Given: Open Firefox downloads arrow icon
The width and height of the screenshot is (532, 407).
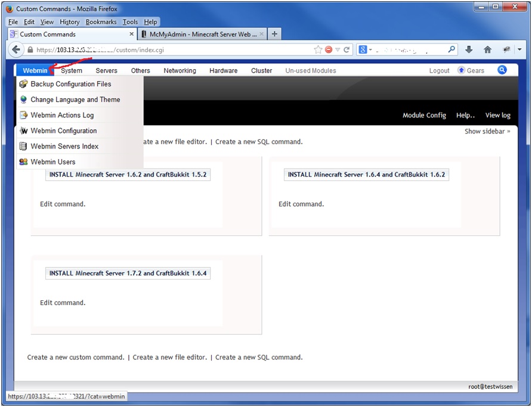Looking at the screenshot, I should click(x=469, y=50).
